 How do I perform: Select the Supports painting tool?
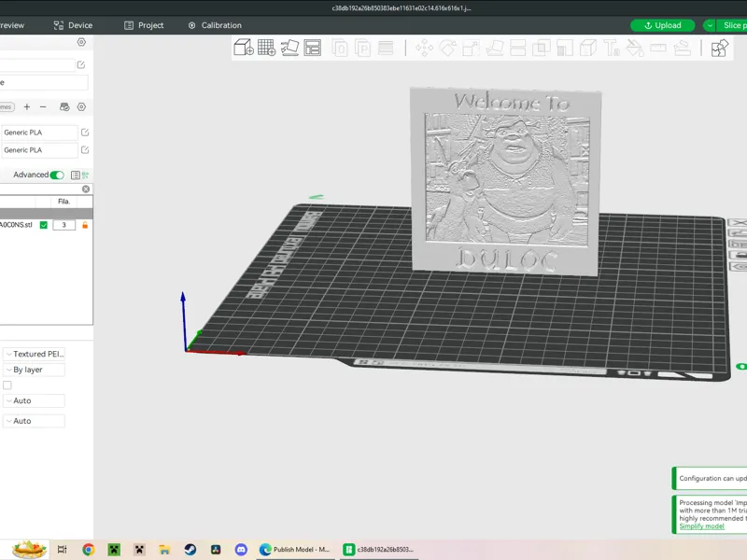(565, 49)
